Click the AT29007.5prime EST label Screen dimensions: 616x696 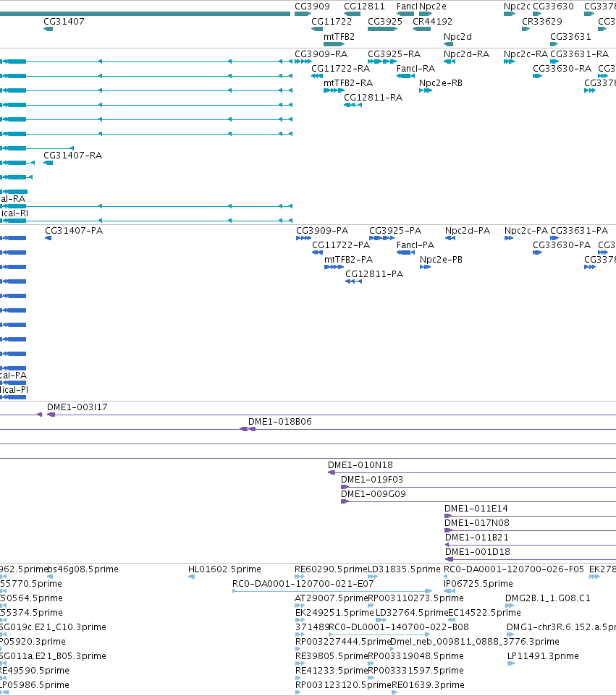[x=332, y=598]
